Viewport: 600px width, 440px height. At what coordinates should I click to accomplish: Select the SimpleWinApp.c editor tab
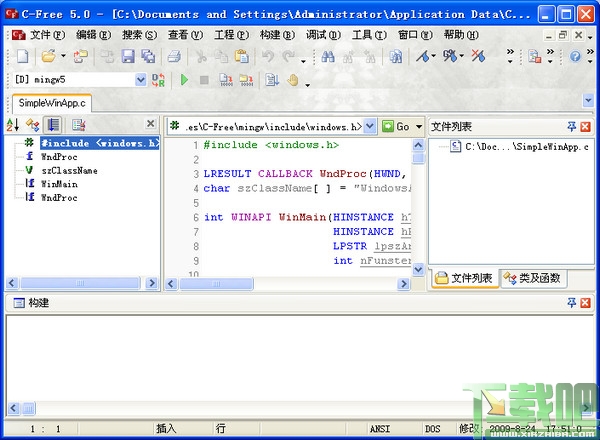(x=52, y=103)
